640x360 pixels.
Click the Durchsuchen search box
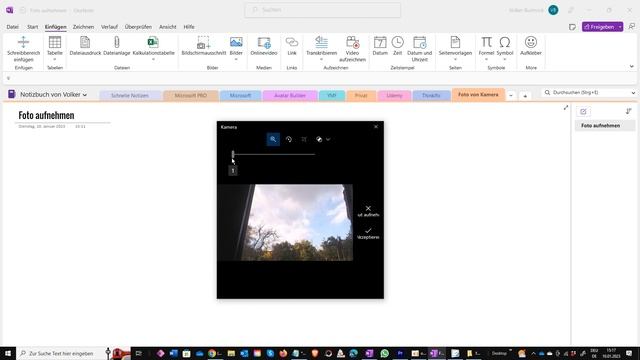click(x=586, y=93)
